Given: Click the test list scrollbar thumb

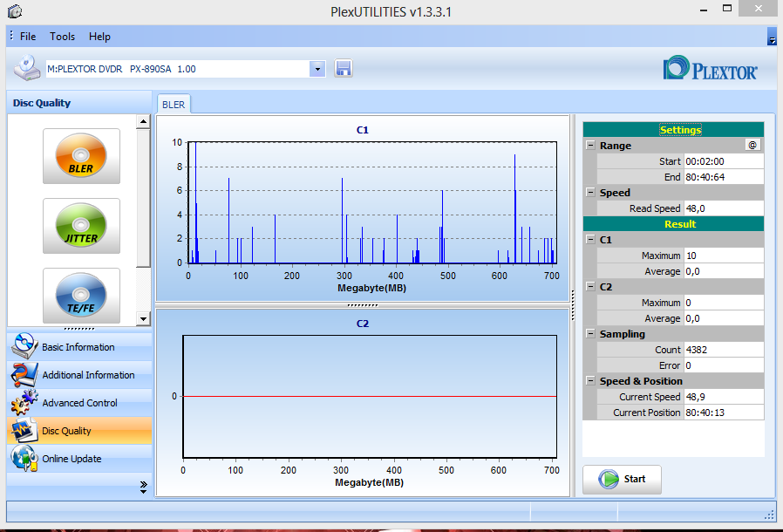Looking at the screenshot, I should (x=143, y=198).
